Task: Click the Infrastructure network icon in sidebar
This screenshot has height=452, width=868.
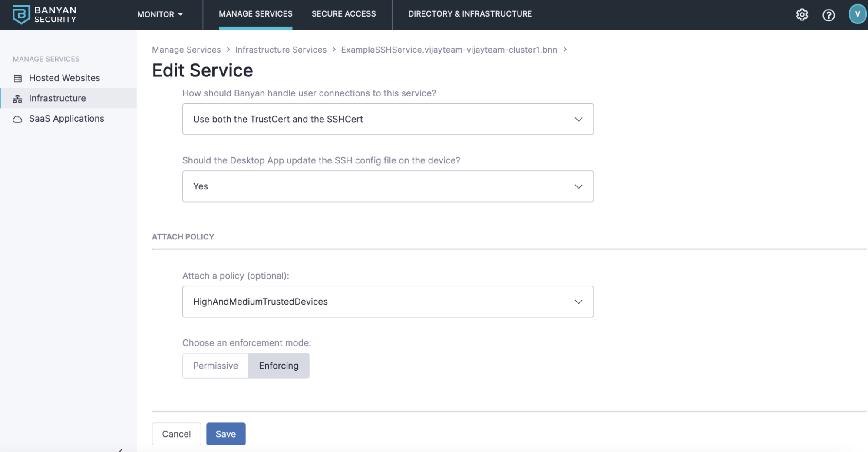Action: point(17,99)
